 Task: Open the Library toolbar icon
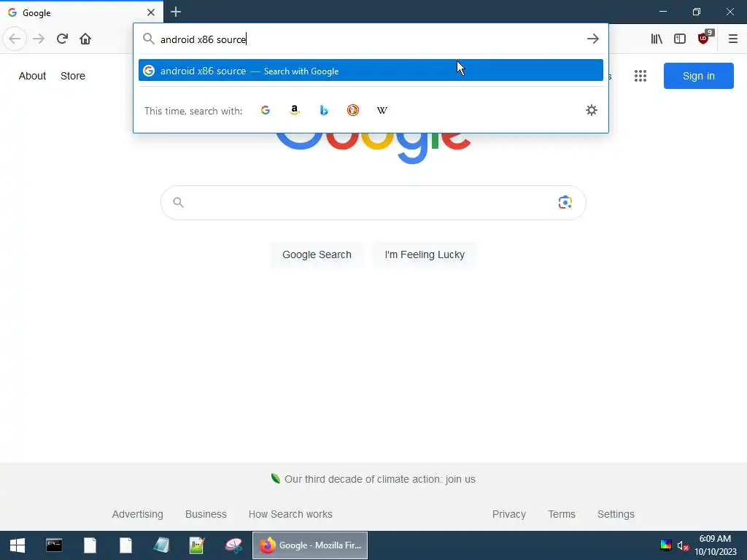[x=657, y=39]
